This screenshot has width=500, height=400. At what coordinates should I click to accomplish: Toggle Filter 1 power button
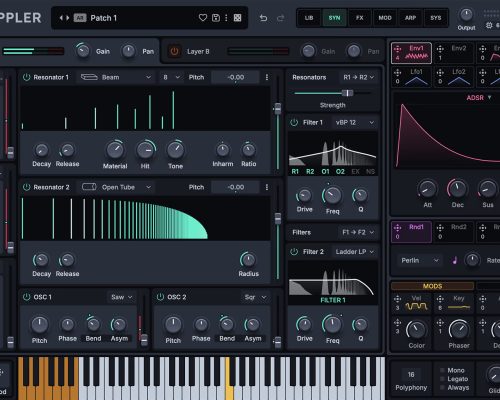coord(294,122)
